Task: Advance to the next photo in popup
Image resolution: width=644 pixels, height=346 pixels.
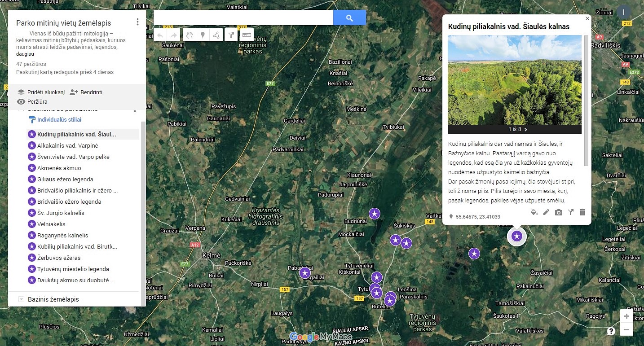Action: pos(526,129)
